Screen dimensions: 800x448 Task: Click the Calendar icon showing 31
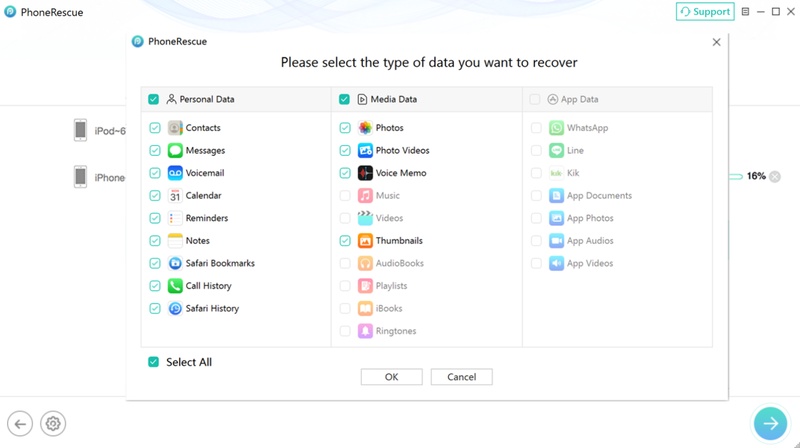(175, 195)
